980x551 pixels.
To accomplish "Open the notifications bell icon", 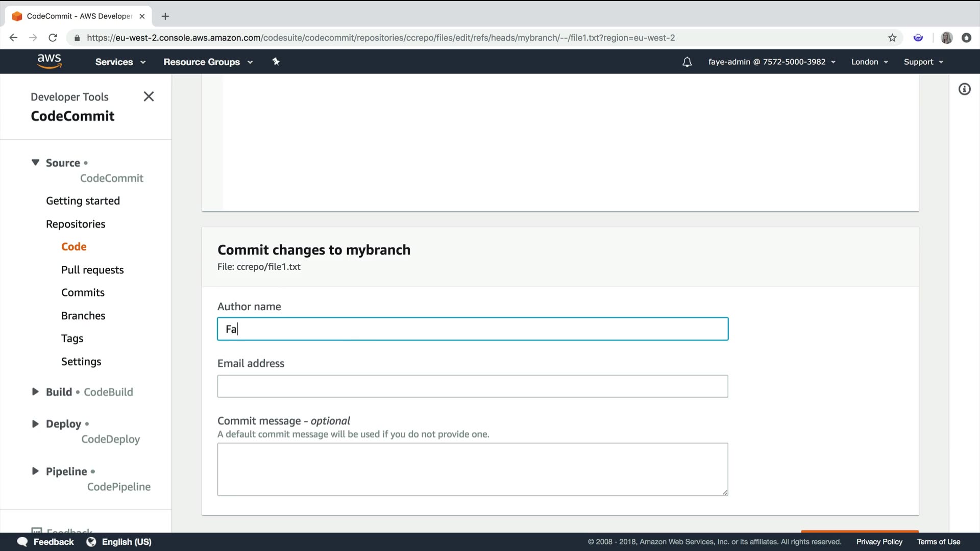I will [687, 62].
